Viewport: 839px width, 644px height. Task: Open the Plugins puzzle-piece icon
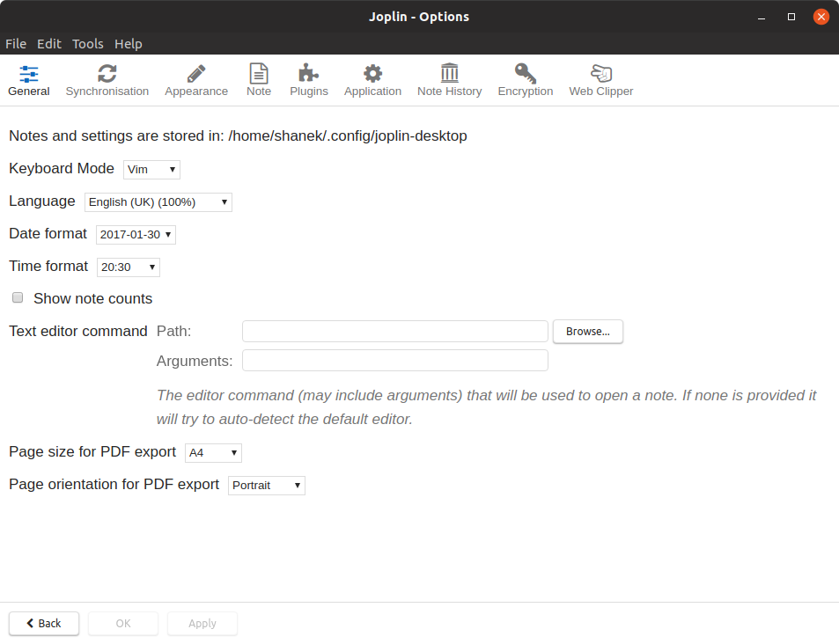point(309,73)
